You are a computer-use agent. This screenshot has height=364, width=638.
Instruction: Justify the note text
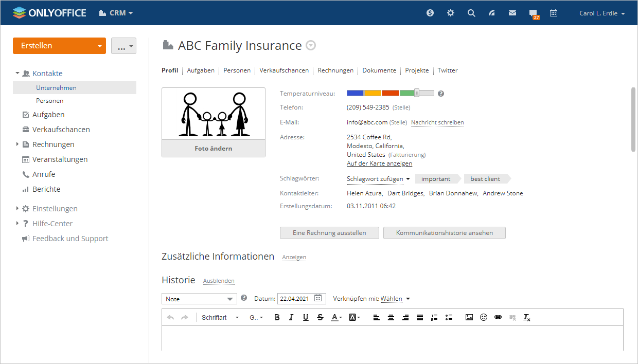(x=420, y=318)
